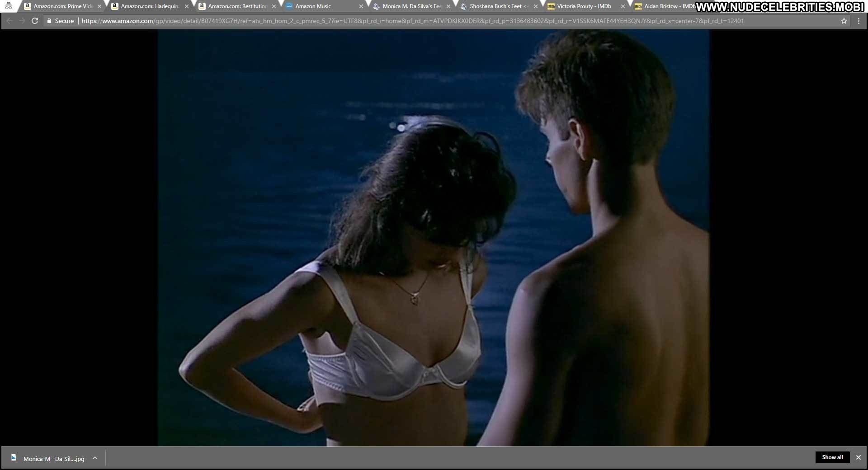The width and height of the screenshot is (868, 470).
Task: Open the Victoria Prouty - IMDb tab
Action: click(x=584, y=6)
